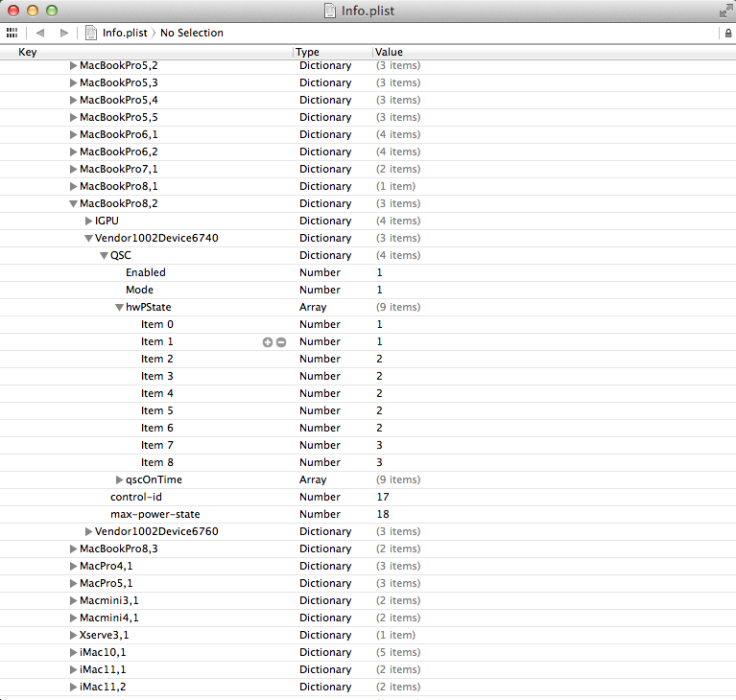The width and height of the screenshot is (736, 700).
Task: Open the related files grid menu
Action: (12, 33)
